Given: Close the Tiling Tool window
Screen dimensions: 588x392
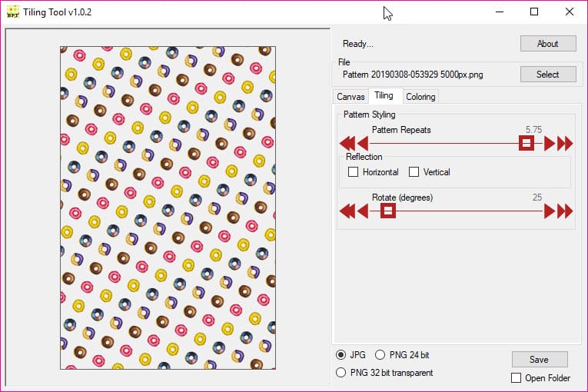Looking at the screenshot, I should coord(570,12).
